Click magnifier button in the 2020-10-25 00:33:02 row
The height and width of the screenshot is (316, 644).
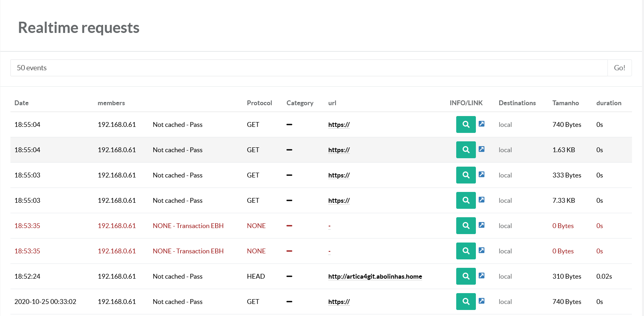(x=466, y=302)
